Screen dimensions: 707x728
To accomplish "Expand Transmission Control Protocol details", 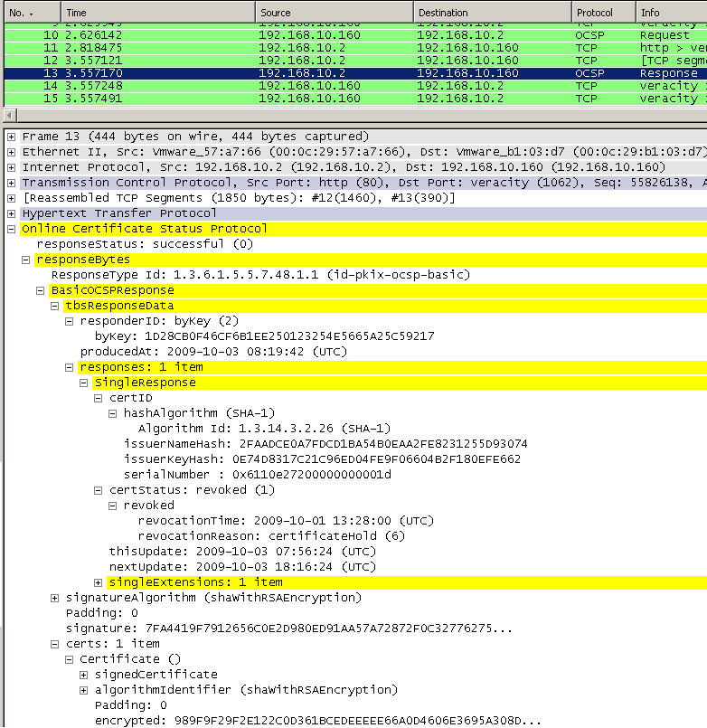I will [11, 183].
